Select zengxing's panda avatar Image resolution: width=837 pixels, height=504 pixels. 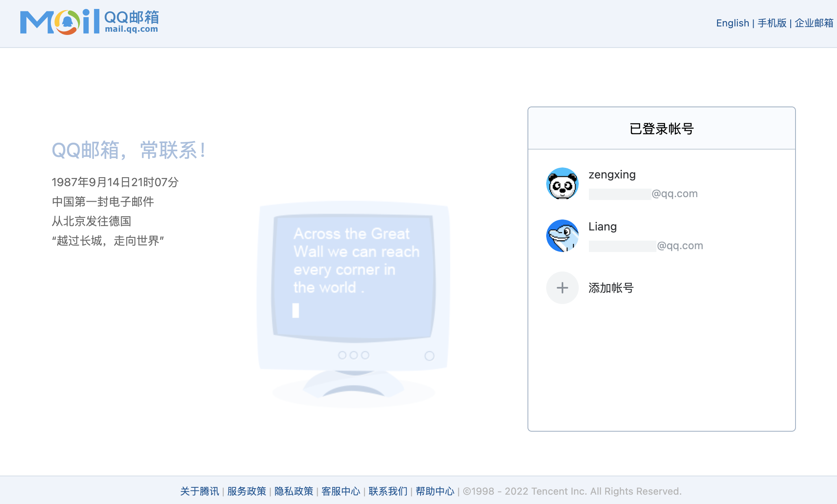[562, 183]
